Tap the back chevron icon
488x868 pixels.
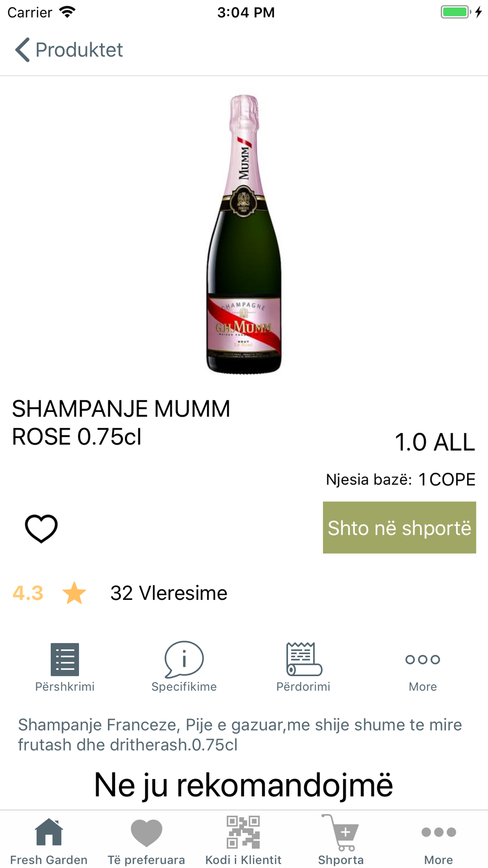pyautogui.click(x=22, y=50)
